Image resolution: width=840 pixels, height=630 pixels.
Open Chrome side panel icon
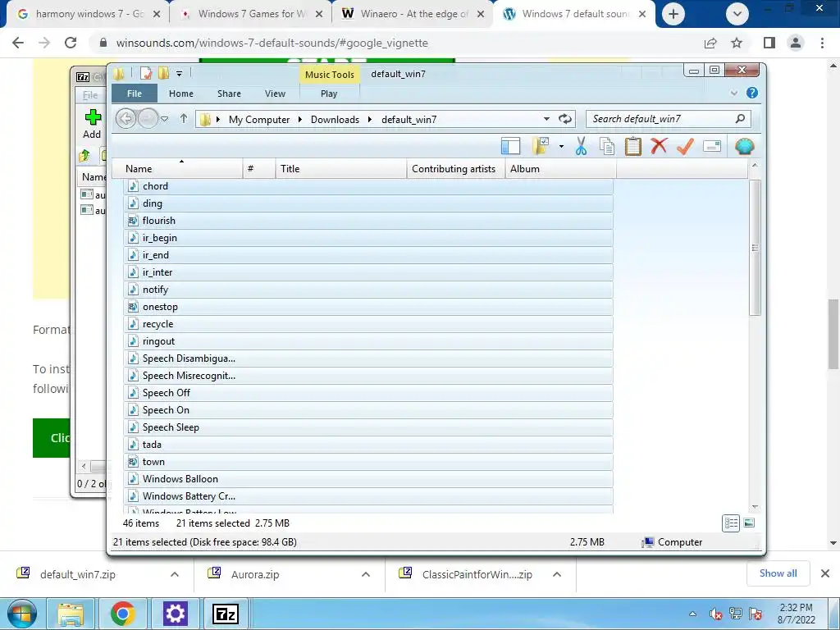(769, 43)
